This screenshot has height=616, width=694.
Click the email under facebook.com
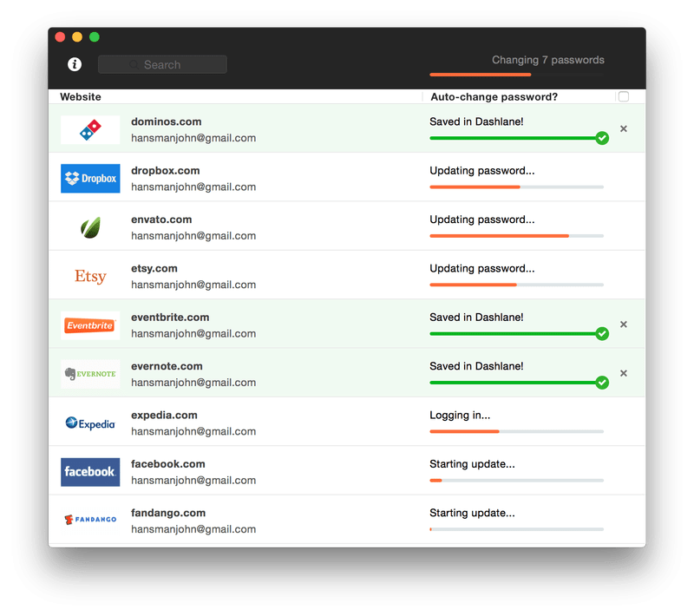193,480
